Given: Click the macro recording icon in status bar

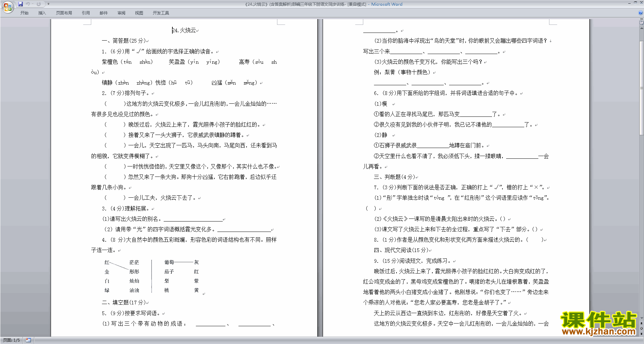Looking at the screenshot, I should 28,340.
